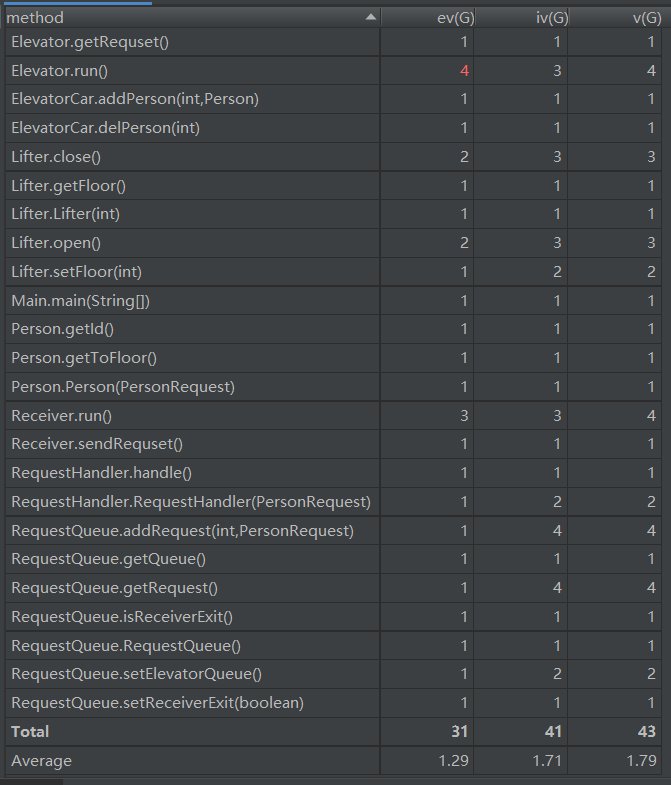
Task: Select the Receiver.run() method name
Action: pos(61,415)
